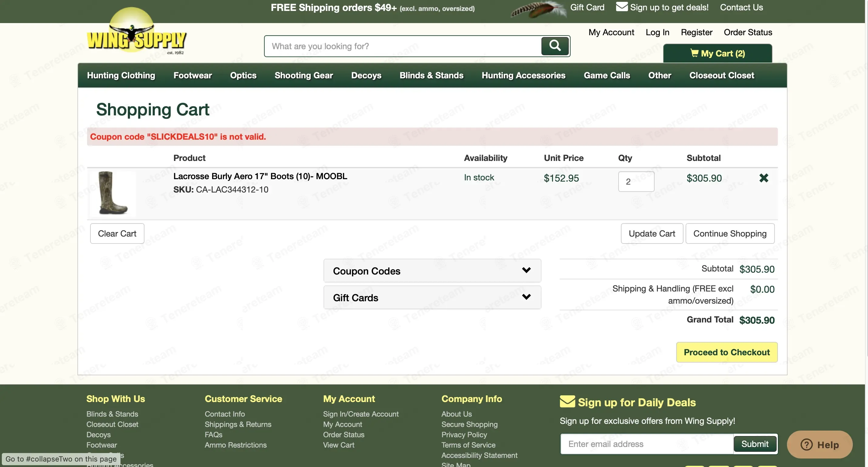Click the unit price $152.95

(x=561, y=178)
